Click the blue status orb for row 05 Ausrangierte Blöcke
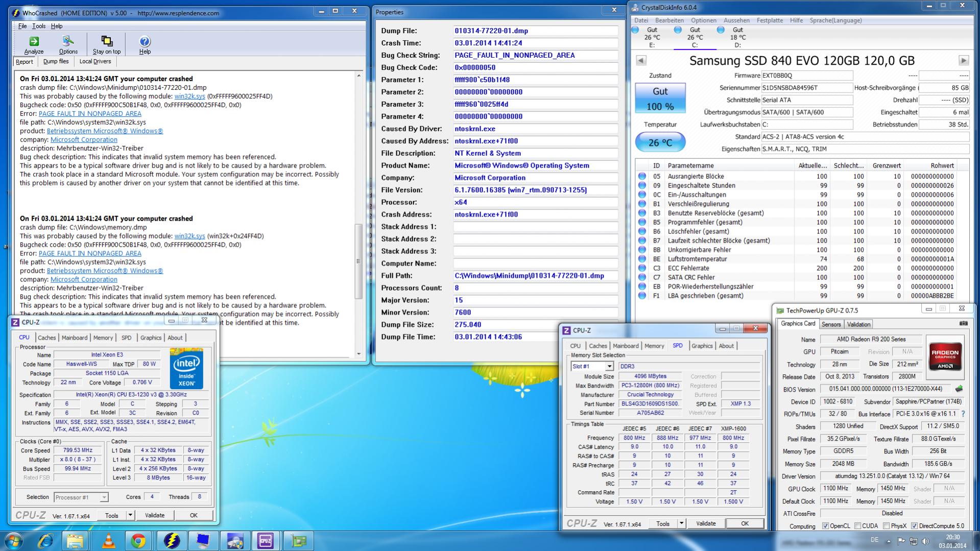 pos(642,176)
